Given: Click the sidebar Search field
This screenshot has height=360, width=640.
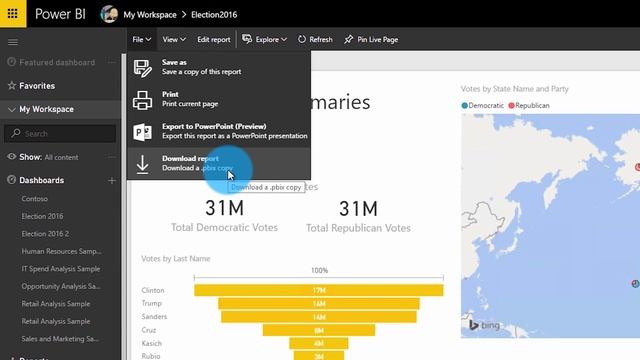Looking at the screenshot, I should [x=60, y=133].
